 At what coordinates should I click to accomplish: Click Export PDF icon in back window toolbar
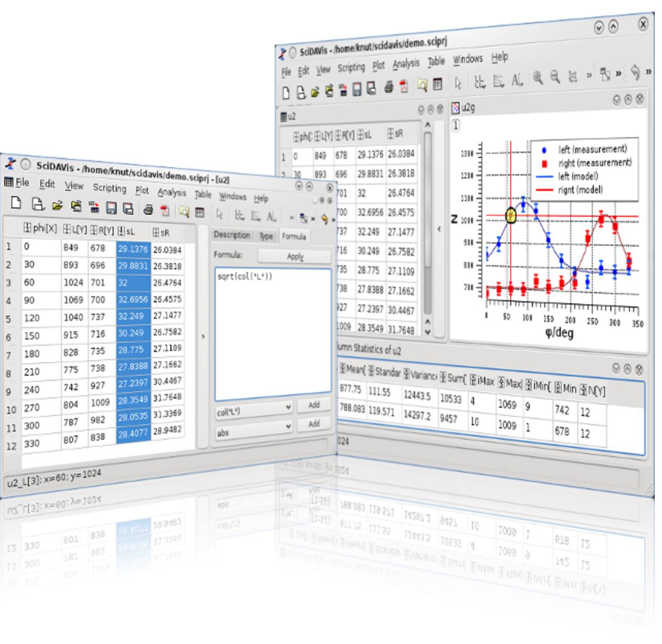click(404, 86)
